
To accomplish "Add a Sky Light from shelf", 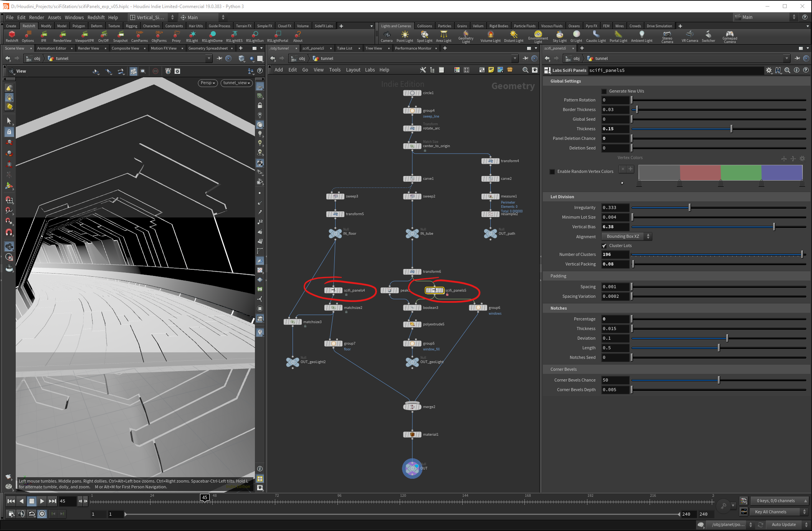I will (x=559, y=36).
